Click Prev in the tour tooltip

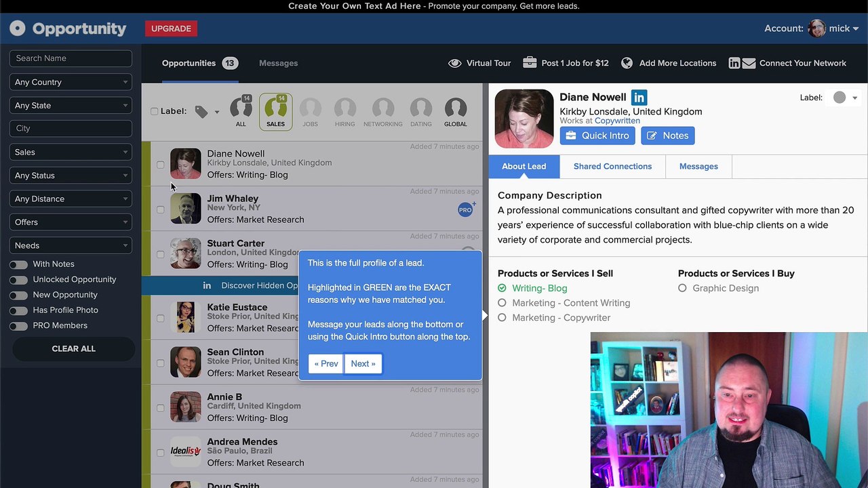[x=325, y=364]
